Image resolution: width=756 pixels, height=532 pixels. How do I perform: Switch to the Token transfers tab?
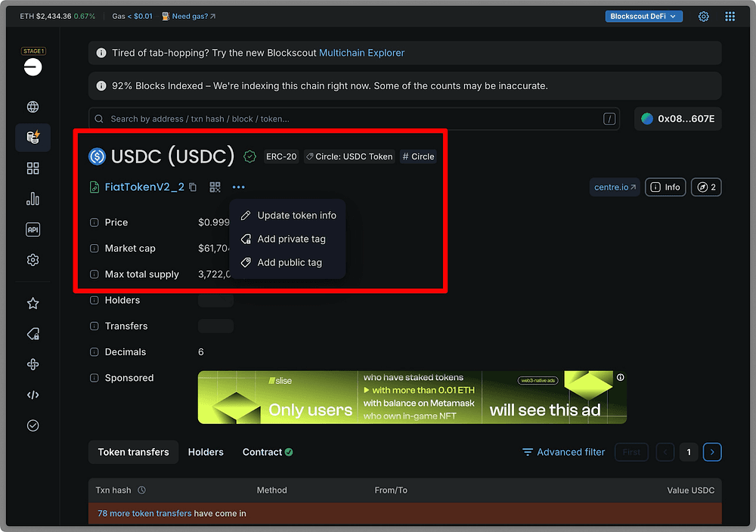(134, 452)
